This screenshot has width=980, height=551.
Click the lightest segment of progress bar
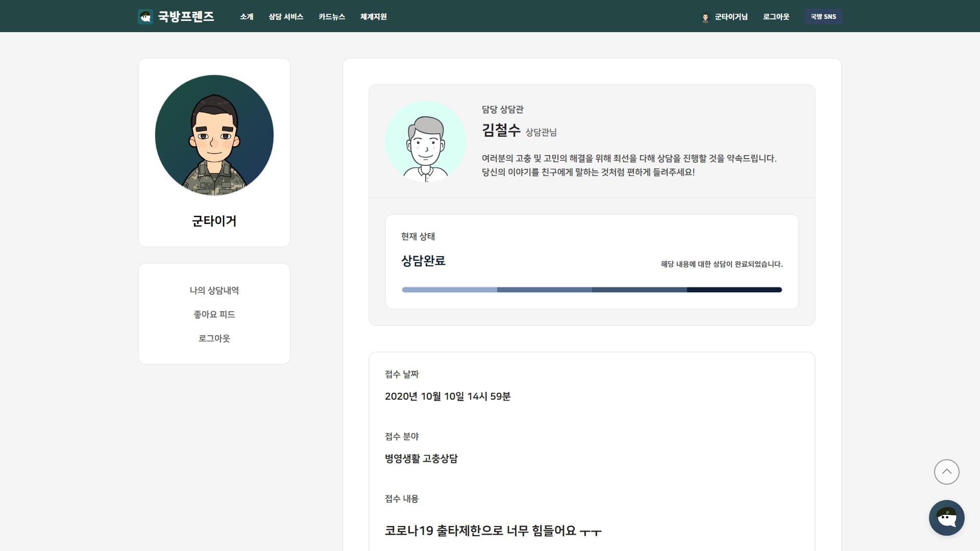tap(449, 290)
